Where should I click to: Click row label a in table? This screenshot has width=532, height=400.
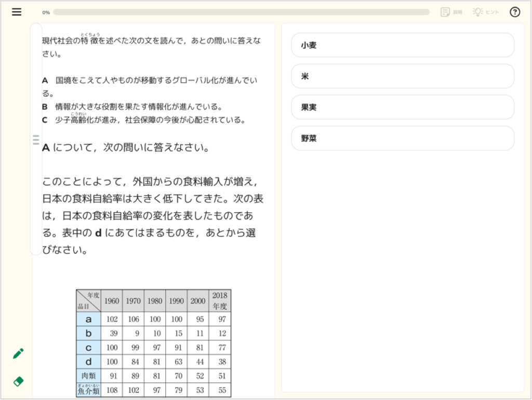(88, 319)
